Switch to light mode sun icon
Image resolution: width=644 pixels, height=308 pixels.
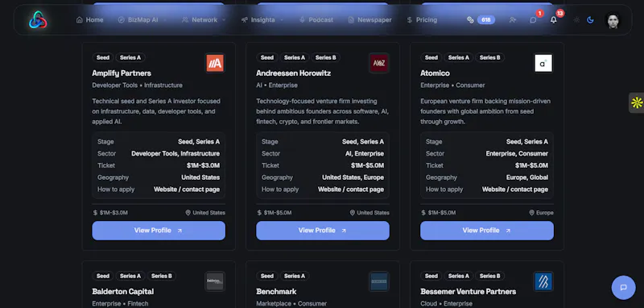(x=576, y=19)
